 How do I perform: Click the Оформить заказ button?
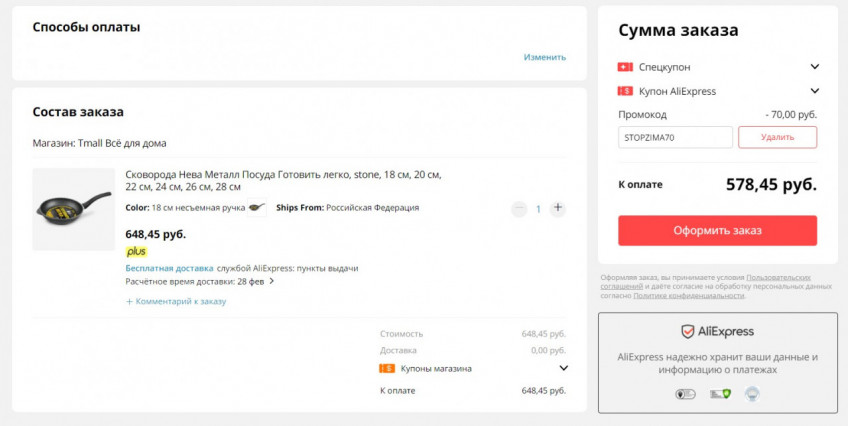[x=717, y=230]
